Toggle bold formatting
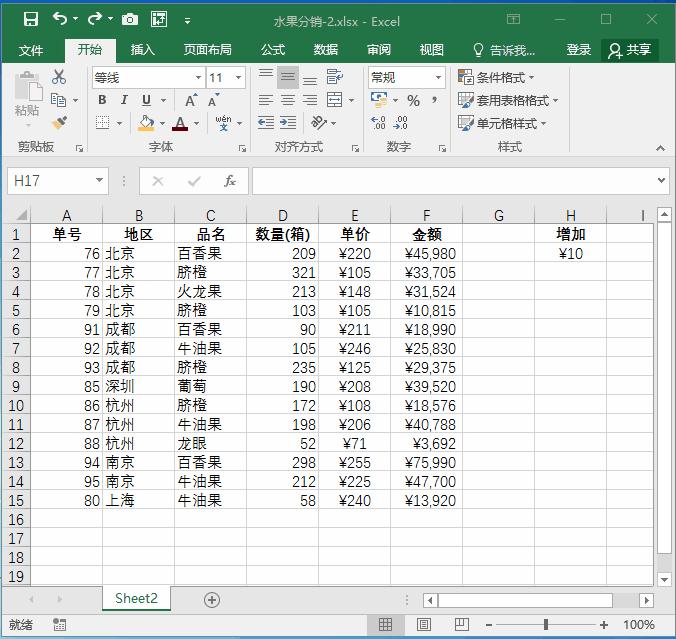 click(x=102, y=100)
